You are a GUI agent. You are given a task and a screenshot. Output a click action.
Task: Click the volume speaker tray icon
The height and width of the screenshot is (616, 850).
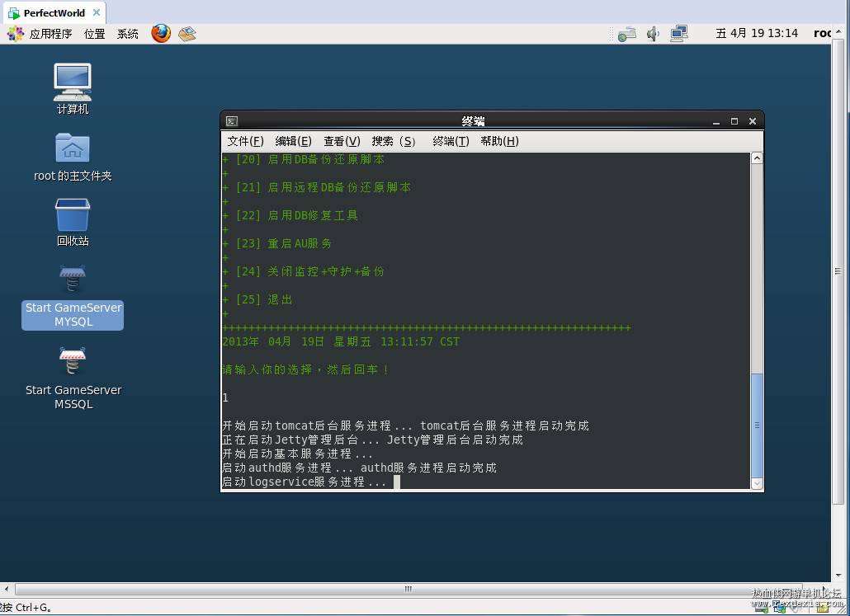(x=654, y=34)
